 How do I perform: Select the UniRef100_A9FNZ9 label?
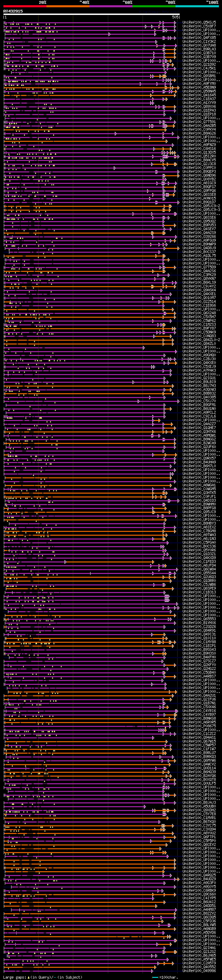[199, 145]
